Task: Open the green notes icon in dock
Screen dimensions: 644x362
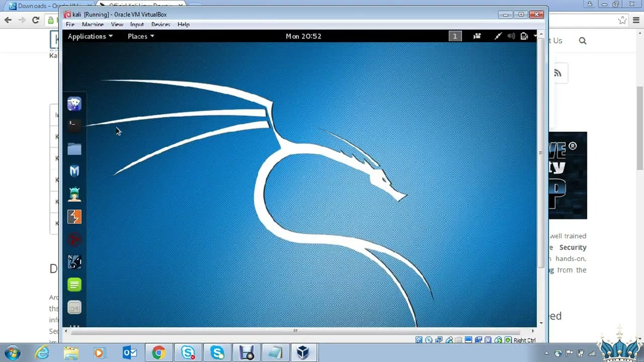Action: click(74, 285)
